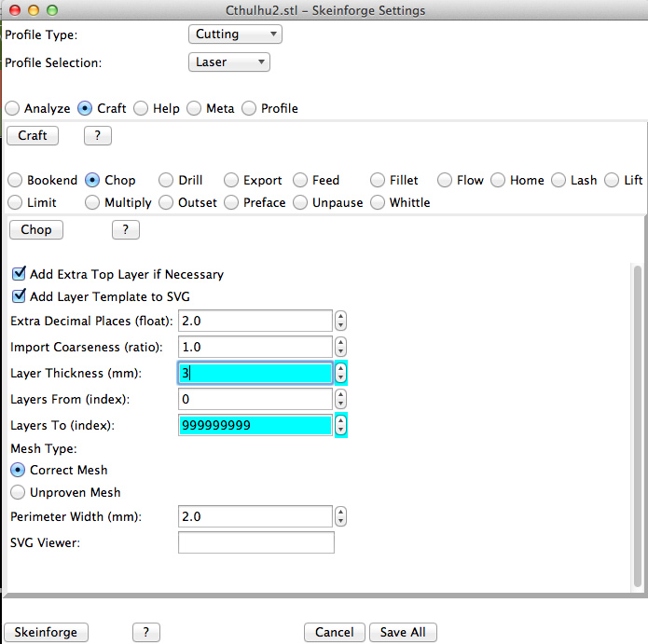Choose the Lash plugin option

coord(558,181)
